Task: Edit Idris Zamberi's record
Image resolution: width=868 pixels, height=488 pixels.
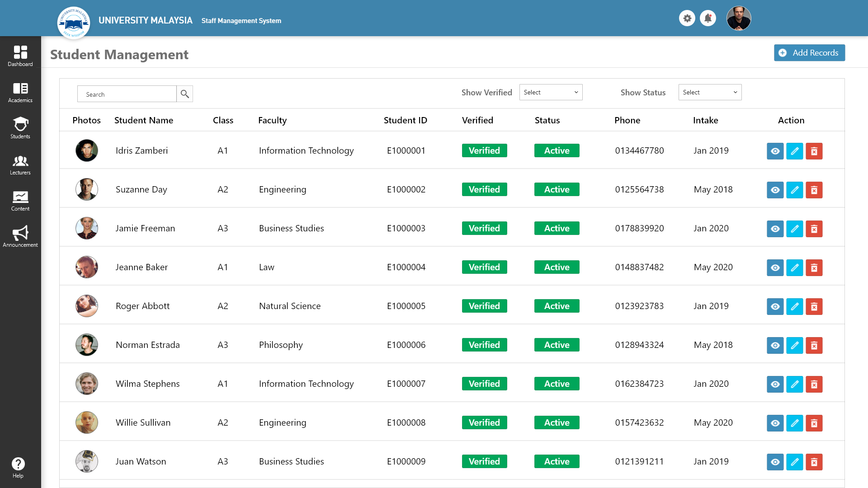Action: tap(794, 151)
